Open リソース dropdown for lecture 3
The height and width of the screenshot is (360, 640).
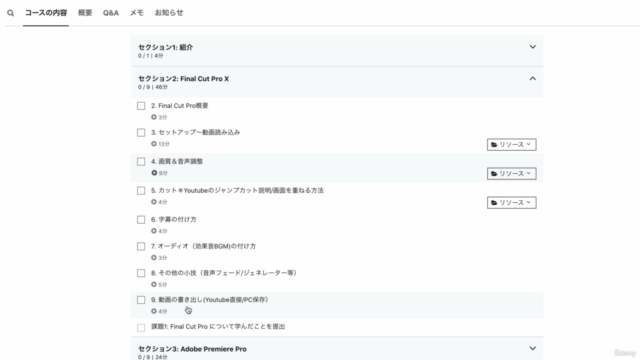[511, 144]
